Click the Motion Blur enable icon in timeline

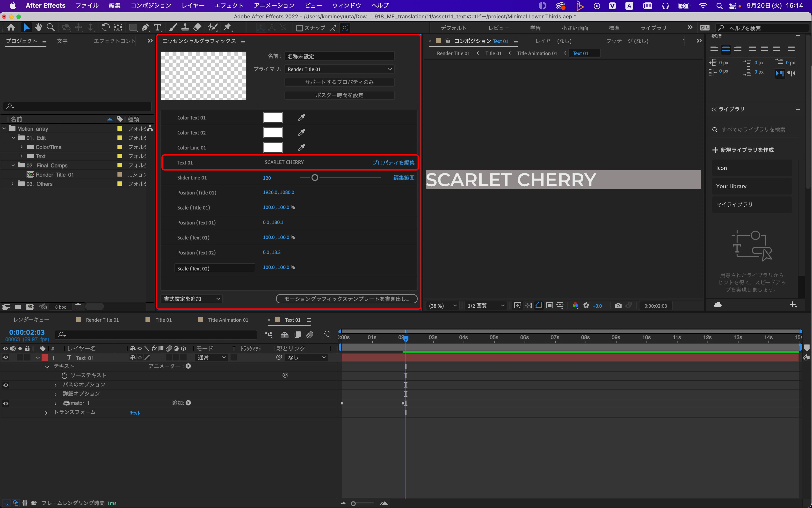coord(310,335)
